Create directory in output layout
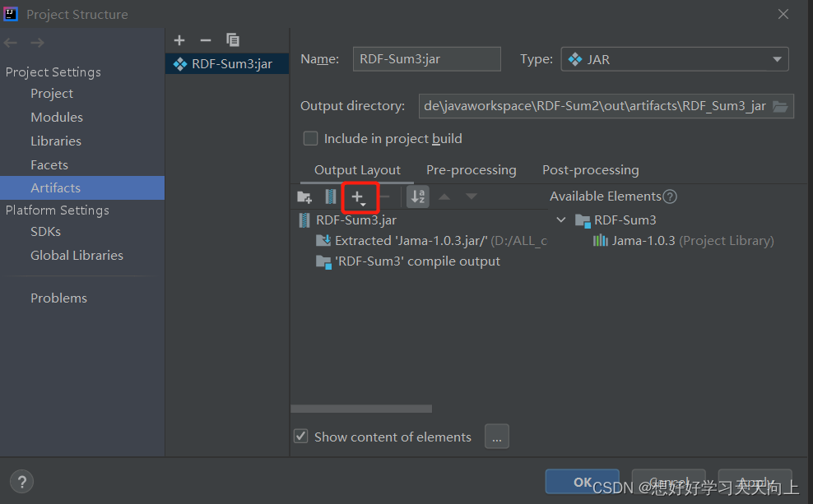This screenshot has height=504, width=813. pyautogui.click(x=304, y=197)
